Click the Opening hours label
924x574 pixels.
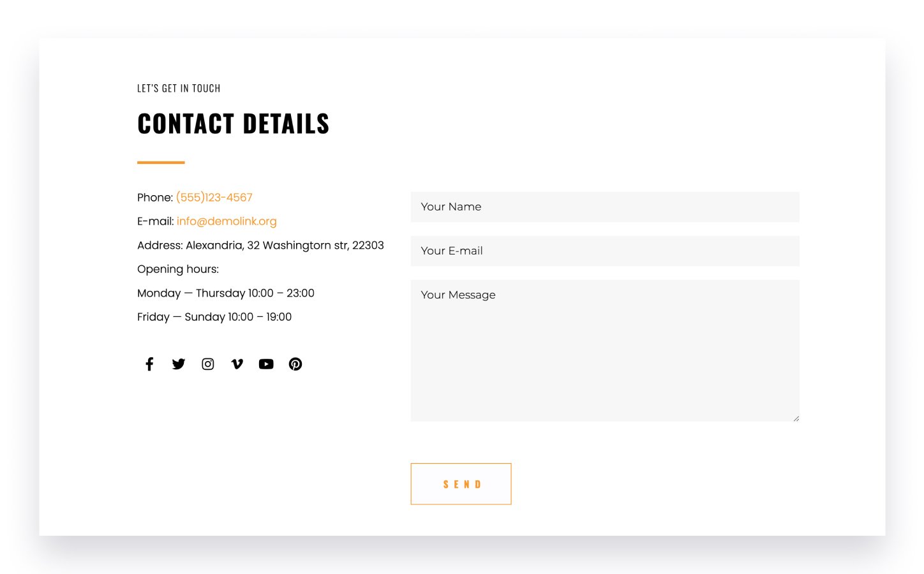[x=178, y=269]
